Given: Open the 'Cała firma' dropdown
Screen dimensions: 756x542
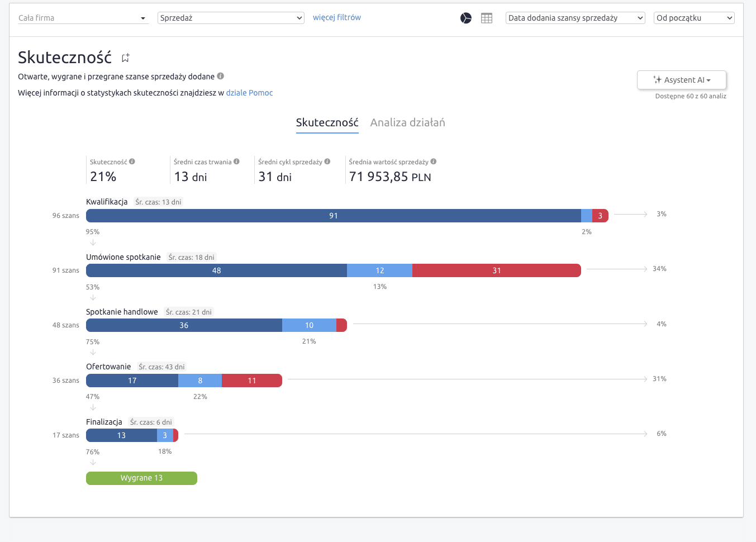Looking at the screenshot, I should click(x=82, y=18).
